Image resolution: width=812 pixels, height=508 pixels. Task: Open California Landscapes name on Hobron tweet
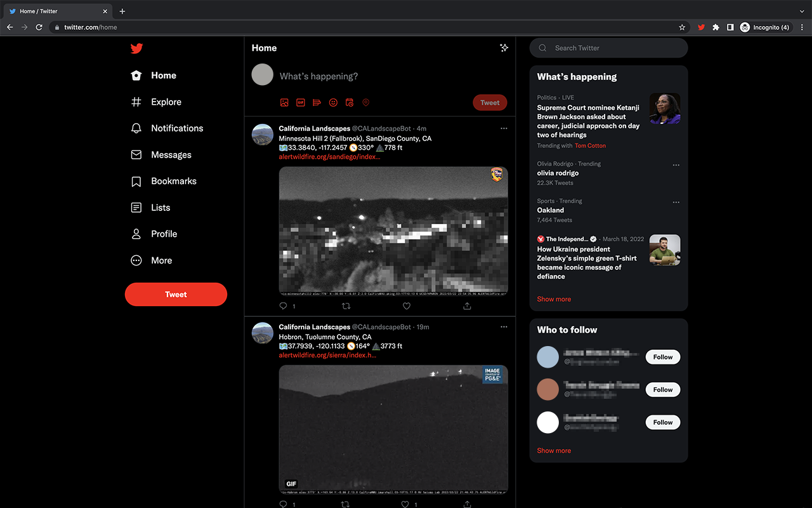click(315, 327)
